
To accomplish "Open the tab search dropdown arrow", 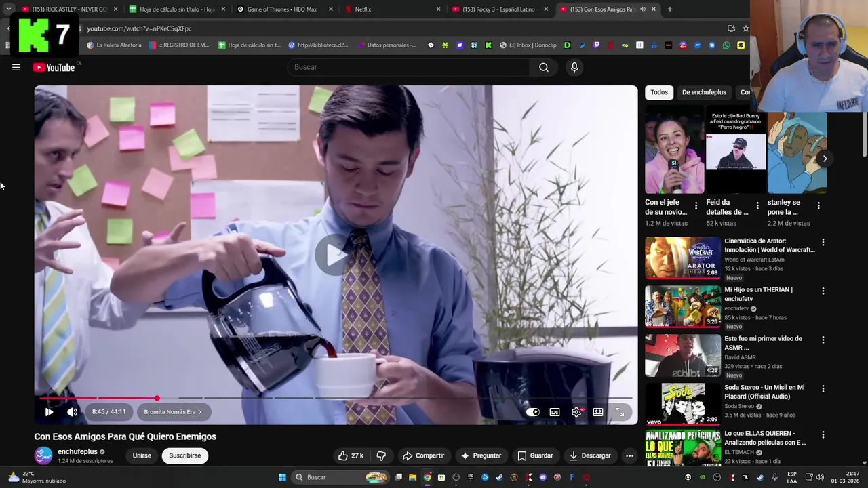I will tap(8, 9).
